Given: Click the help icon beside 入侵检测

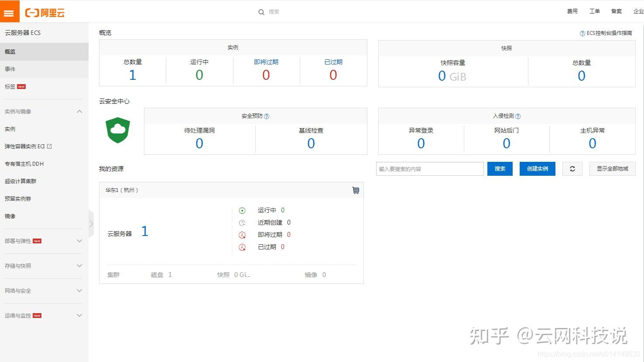Looking at the screenshot, I should (518, 116).
